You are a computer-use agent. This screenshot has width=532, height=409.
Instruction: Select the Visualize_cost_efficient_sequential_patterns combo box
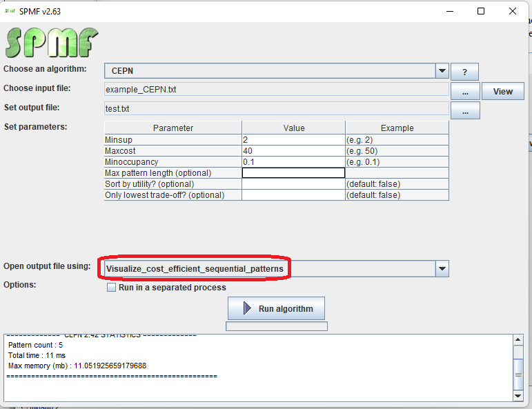click(269, 268)
